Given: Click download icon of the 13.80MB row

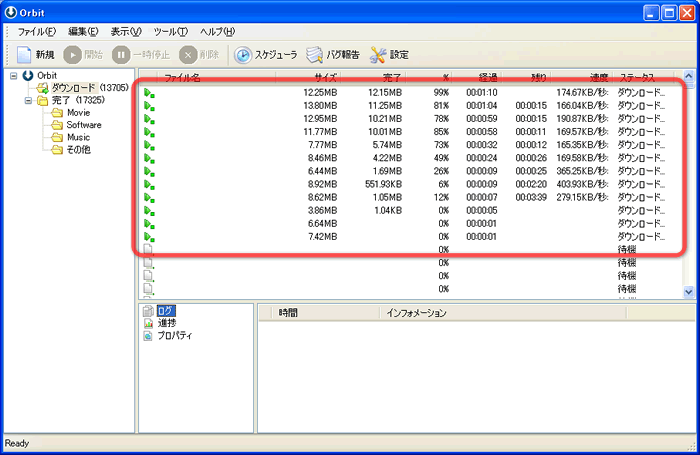Looking at the screenshot, I should click(x=149, y=106).
